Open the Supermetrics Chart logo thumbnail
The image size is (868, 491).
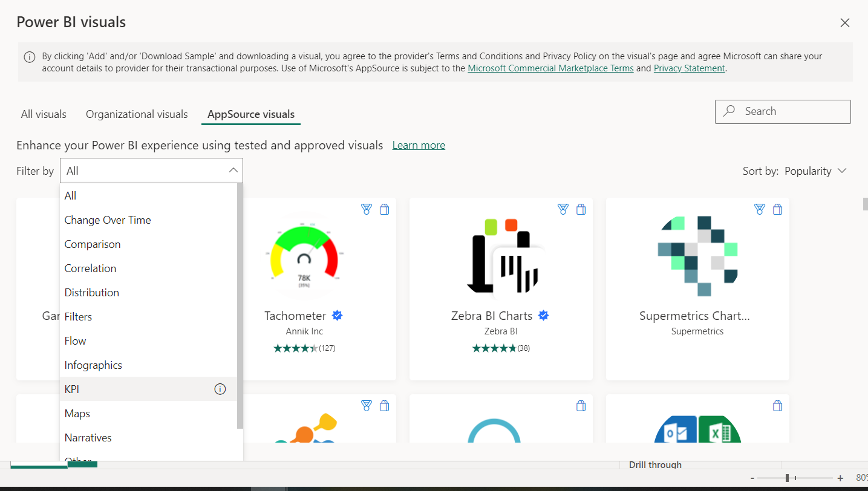pyautogui.click(x=697, y=256)
